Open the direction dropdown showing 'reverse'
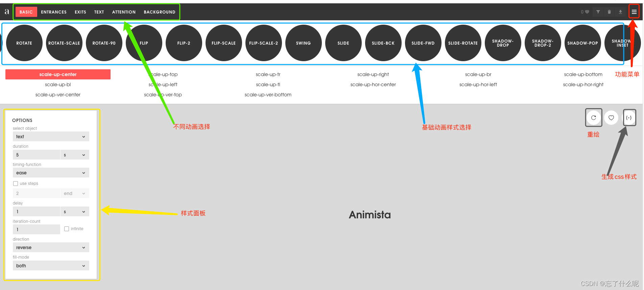This screenshot has width=644, height=290. (51, 247)
